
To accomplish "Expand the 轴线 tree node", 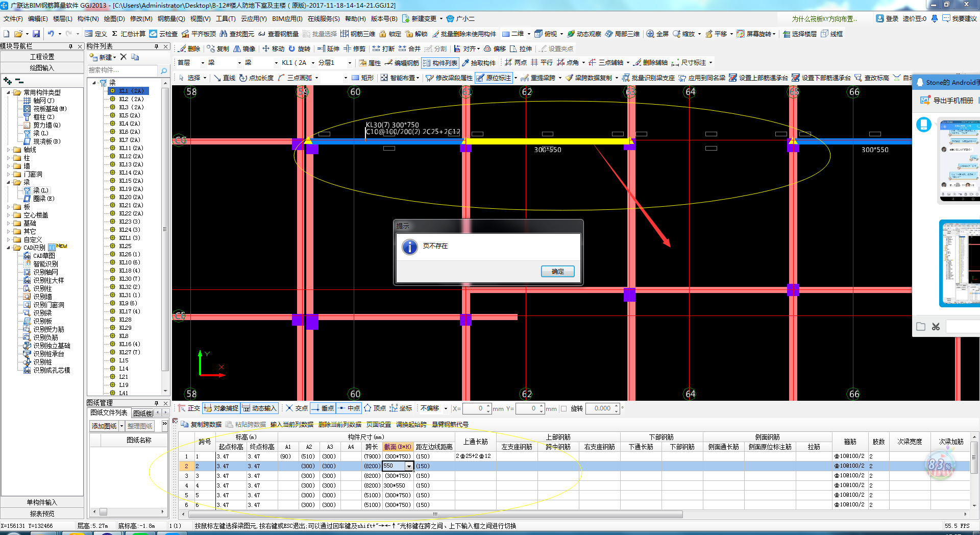I will 8,150.
